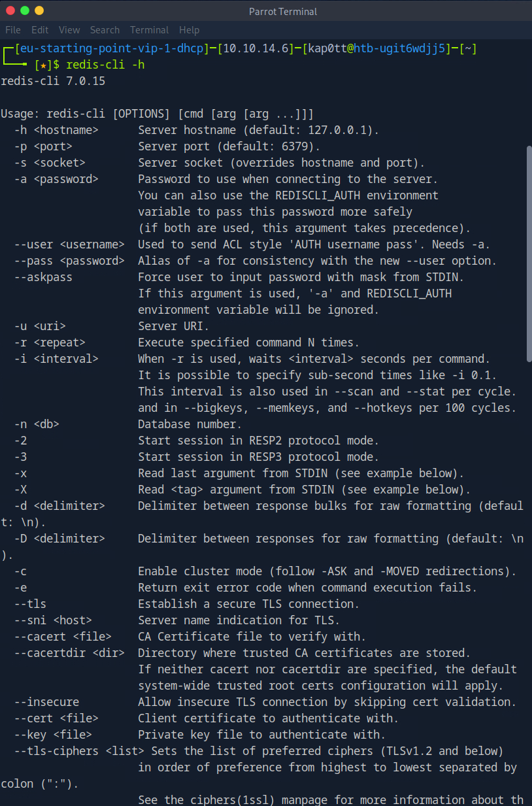Click the Parrot Terminal title bar text
This screenshot has width=532, height=806.
pos(282,11)
